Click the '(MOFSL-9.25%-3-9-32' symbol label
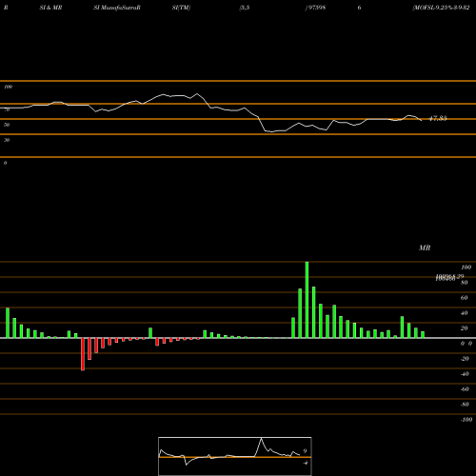Image resolution: width=476 pixels, height=476 pixels. point(441,8)
